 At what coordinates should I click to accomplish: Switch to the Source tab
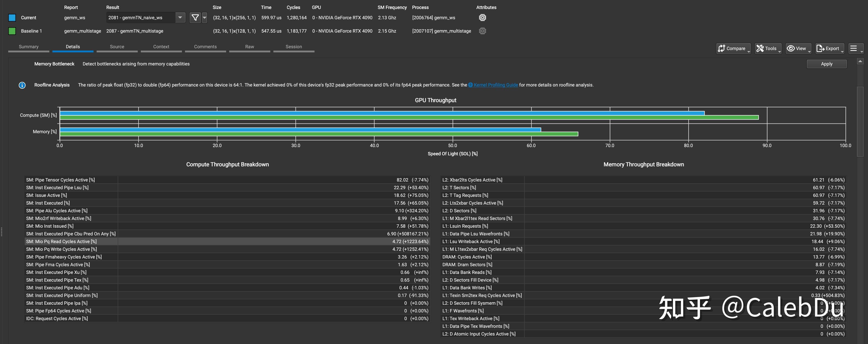[117, 47]
